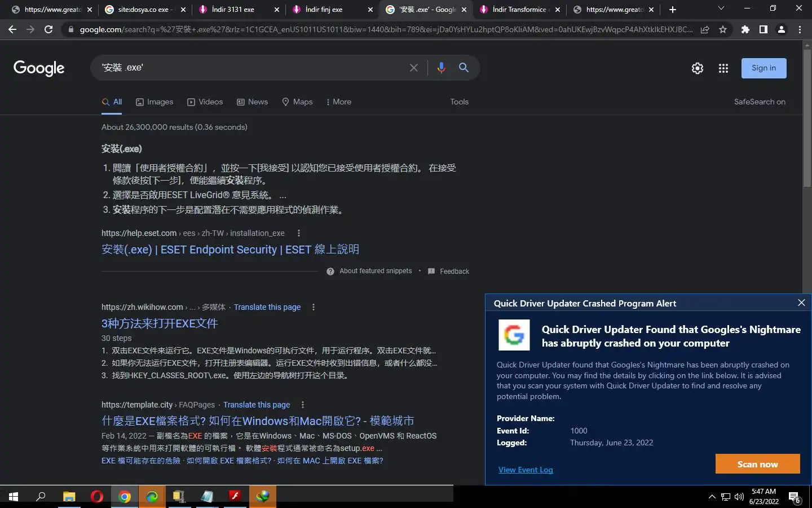The width and height of the screenshot is (812, 508).
Task: Launch Opera from the taskbar
Action: pyautogui.click(x=97, y=497)
